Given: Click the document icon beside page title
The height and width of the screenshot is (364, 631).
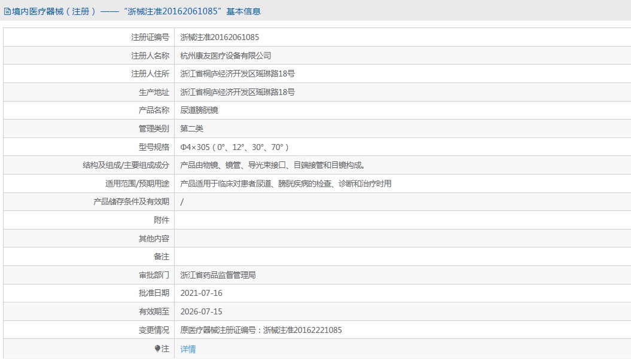Looking at the screenshot, I should click(x=7, y=12).
